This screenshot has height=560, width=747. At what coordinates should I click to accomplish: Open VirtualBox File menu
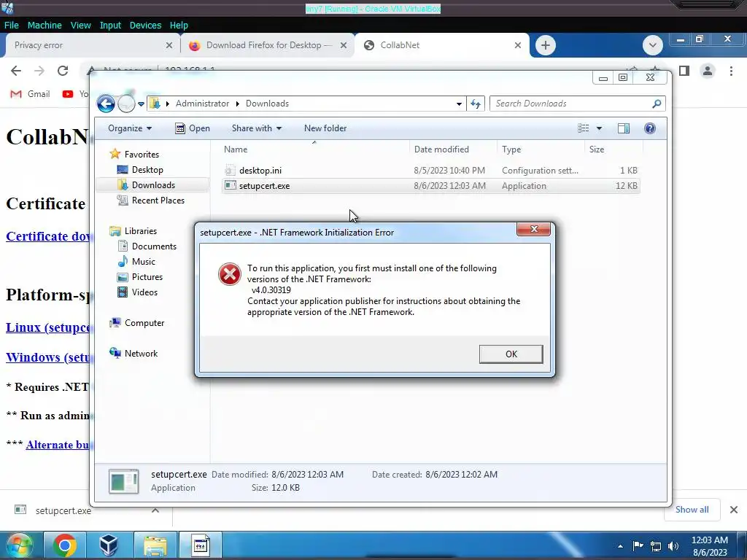[12, 26]
